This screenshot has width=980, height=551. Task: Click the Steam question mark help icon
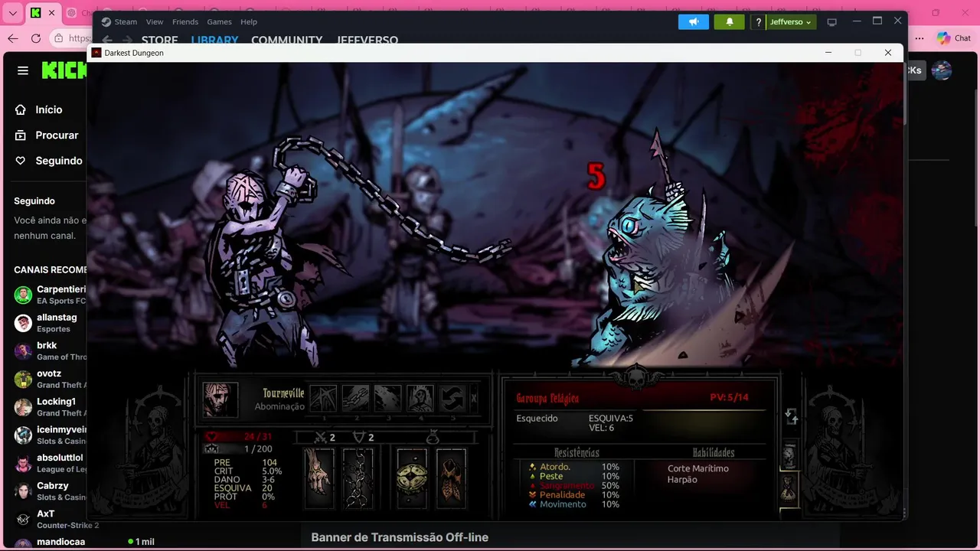click(x=758, y=22)
